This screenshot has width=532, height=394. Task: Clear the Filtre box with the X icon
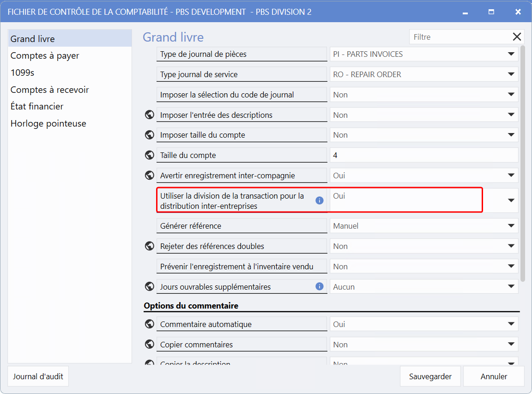[x=517, y=37]
